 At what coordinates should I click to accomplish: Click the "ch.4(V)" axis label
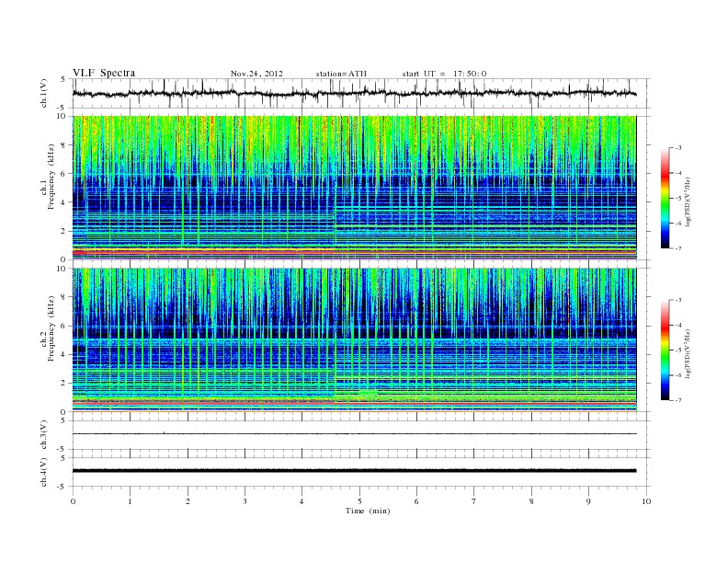tap(44, 472)
